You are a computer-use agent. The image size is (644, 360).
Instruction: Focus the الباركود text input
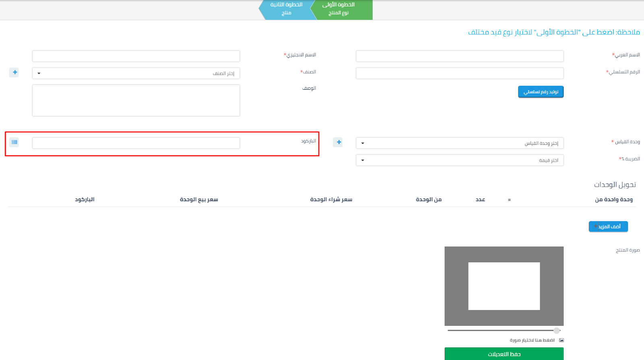click(136, 143)
